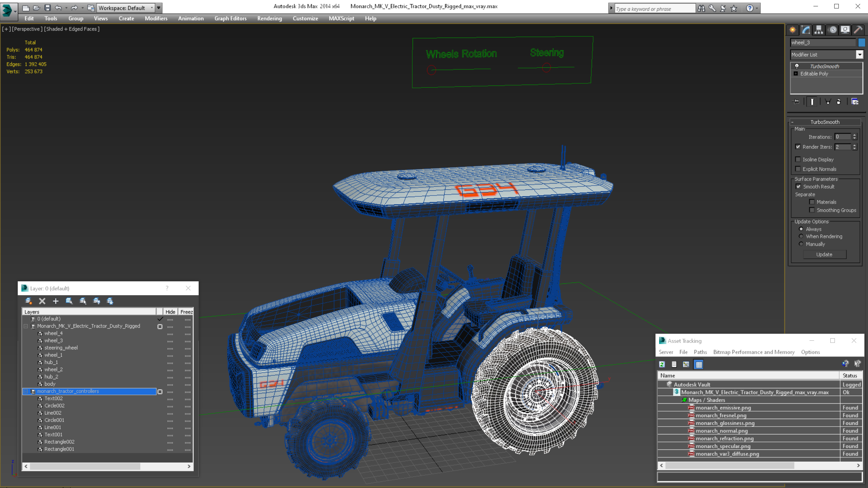Viewport: 868px width, 488px height.
Task: Click the Pin Stack icon
Action: pos(796,102)
